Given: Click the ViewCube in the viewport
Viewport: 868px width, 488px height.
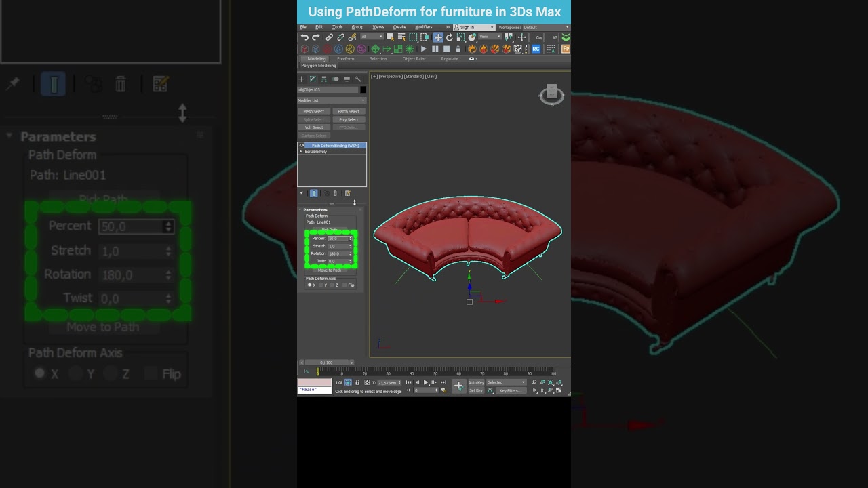Looking at the screenshot, I should [x=551, y=94].
